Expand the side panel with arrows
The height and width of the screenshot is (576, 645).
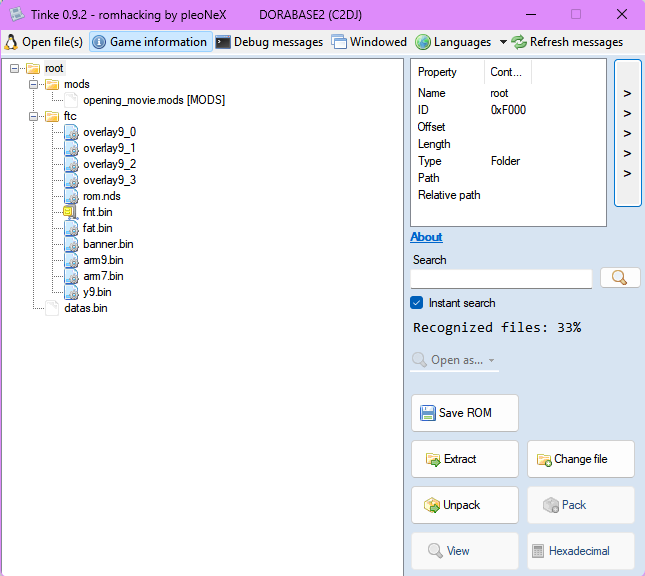coord(628,133)
